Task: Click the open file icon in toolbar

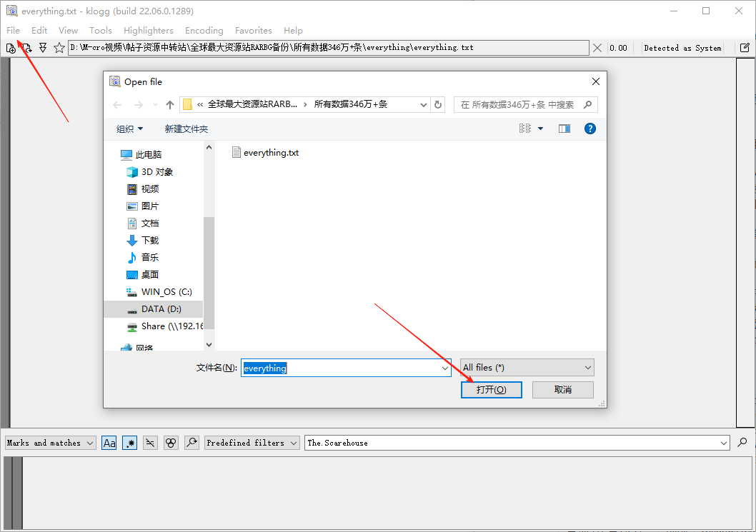Action: pyautogui.click(x=11, y=48)
